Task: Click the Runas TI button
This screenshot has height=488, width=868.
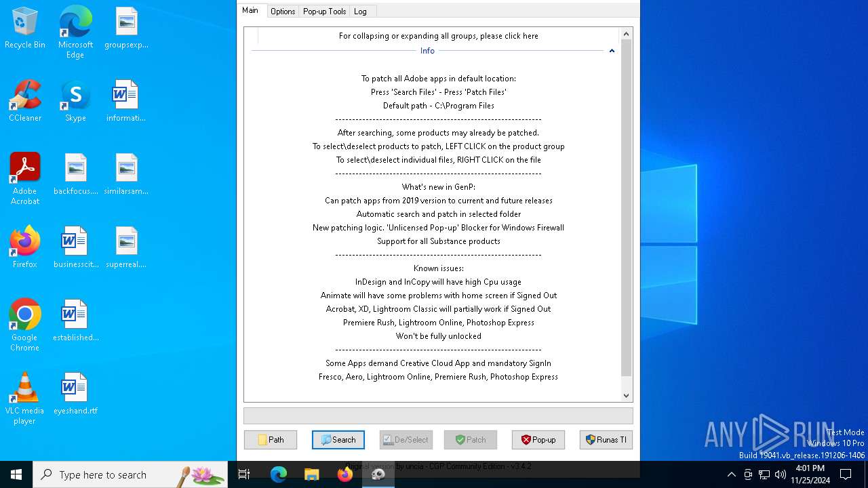Action: click(x=606, y=440)
